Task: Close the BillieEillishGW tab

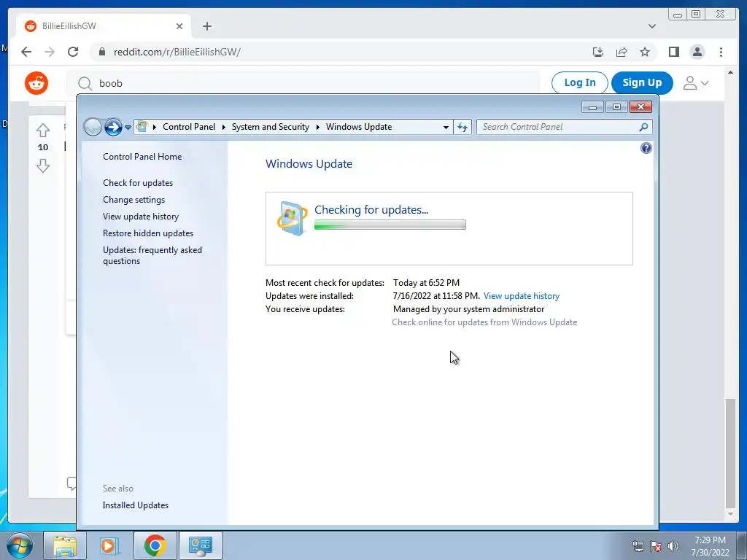Action: click(x=179, y=26)
